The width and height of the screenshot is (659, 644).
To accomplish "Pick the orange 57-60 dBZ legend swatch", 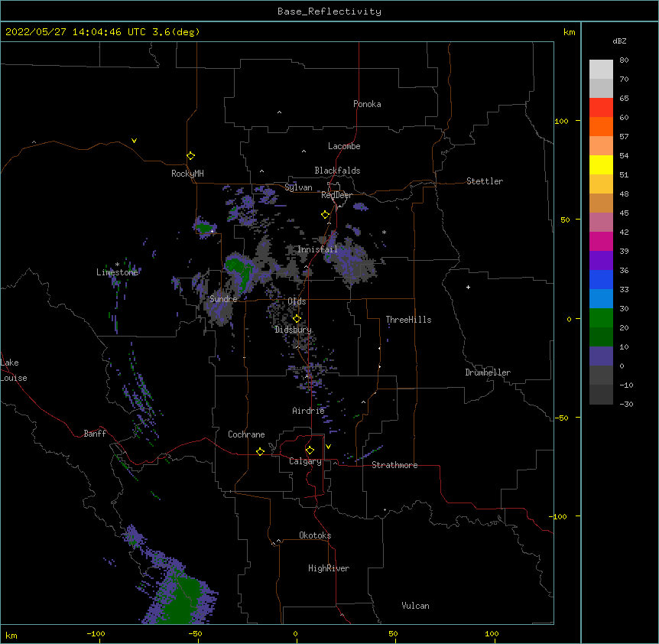I will click(x=601, y=127).
